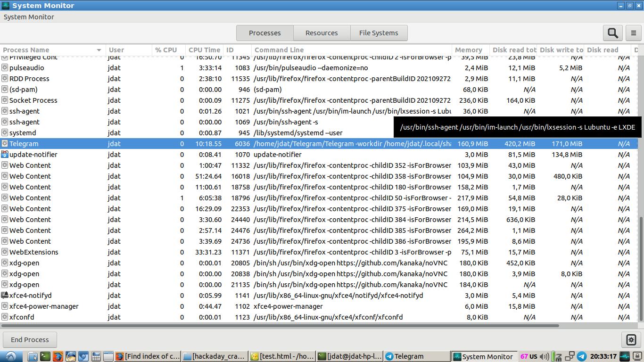Switch to the Resources tab
The height and width of the screenshot is (362, 644).
[322, 33]
